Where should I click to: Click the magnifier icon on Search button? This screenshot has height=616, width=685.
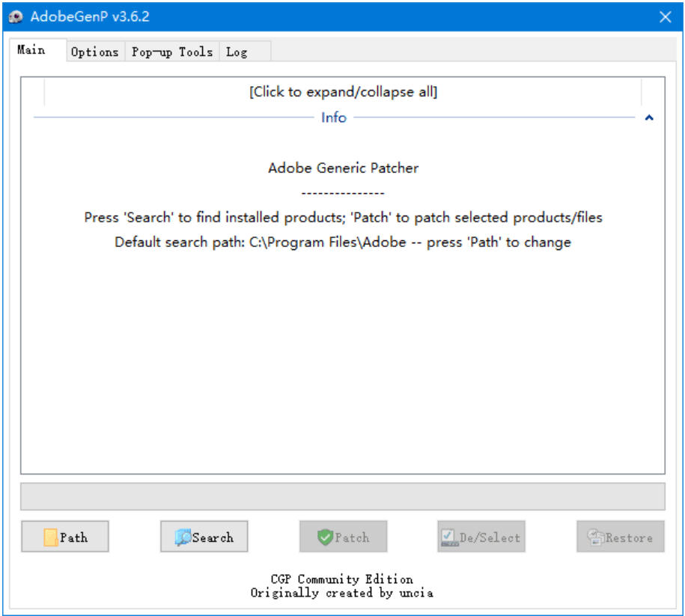(x=183, y=537)
